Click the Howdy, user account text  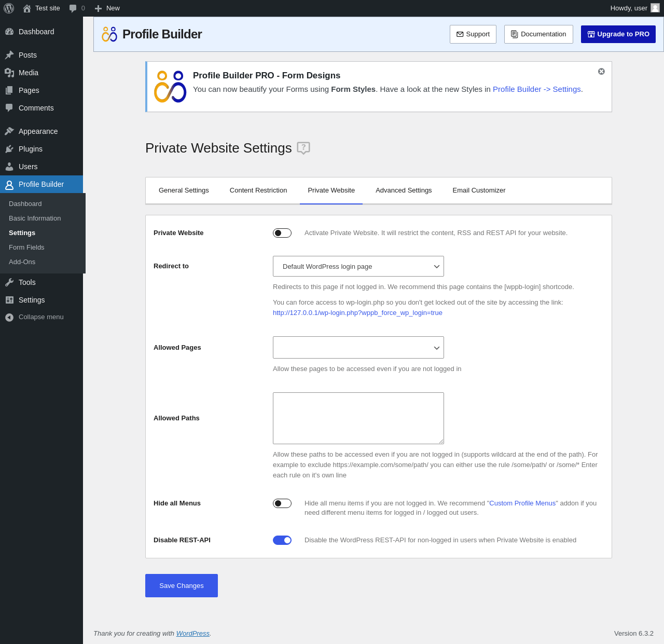tap(629, 8)
